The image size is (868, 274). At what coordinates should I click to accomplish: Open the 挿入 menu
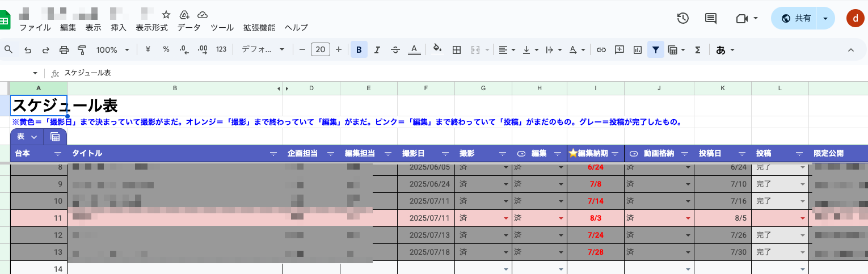pos(119,27)
